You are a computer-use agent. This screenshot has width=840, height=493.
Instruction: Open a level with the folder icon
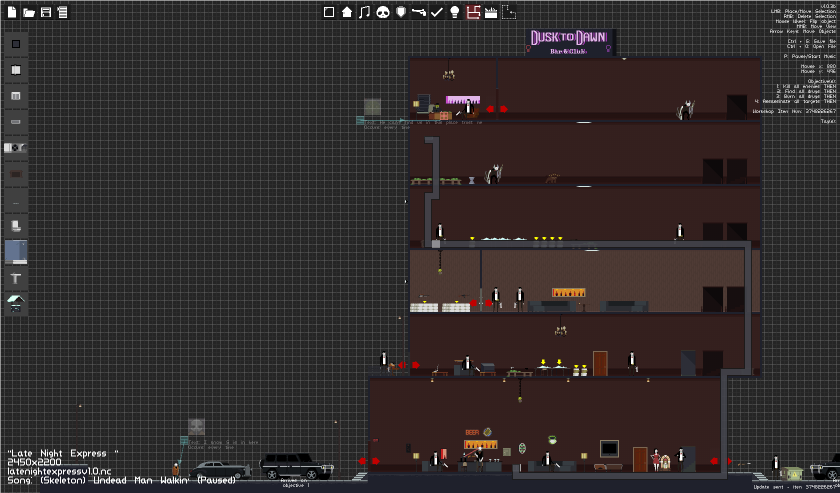[29, 12]
